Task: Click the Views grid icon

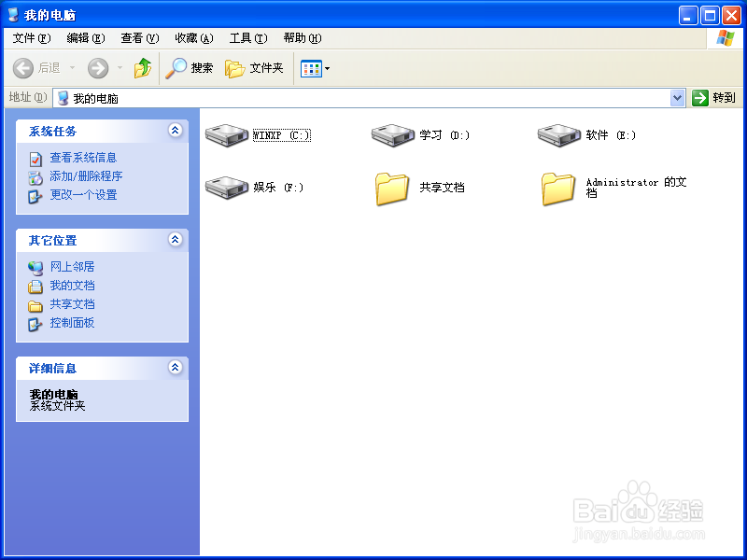Action: [311, 68]
